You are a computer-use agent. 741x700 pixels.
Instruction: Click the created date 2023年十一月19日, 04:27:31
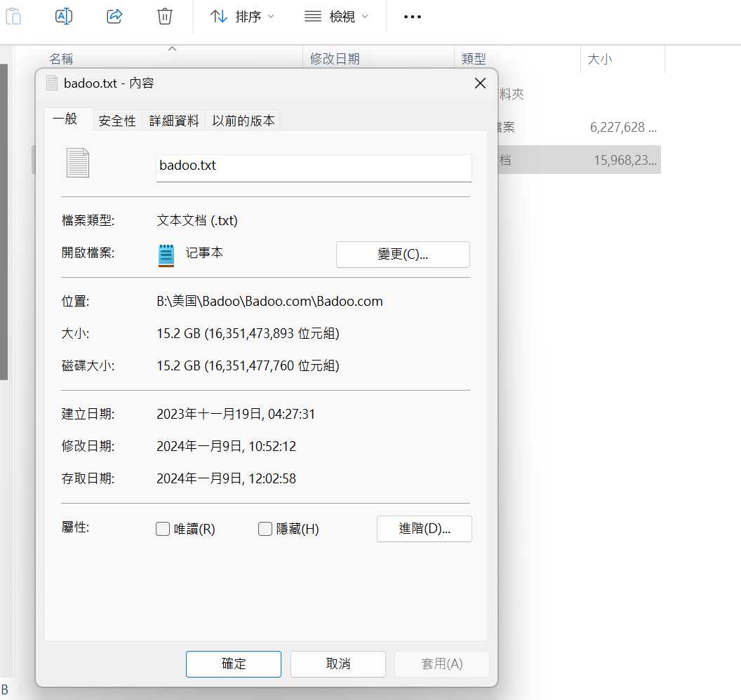click(x=236, y=415)
